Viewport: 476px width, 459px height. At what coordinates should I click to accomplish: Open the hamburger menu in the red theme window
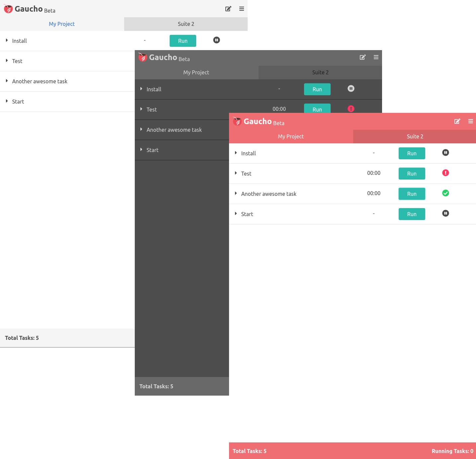(471, 121)
